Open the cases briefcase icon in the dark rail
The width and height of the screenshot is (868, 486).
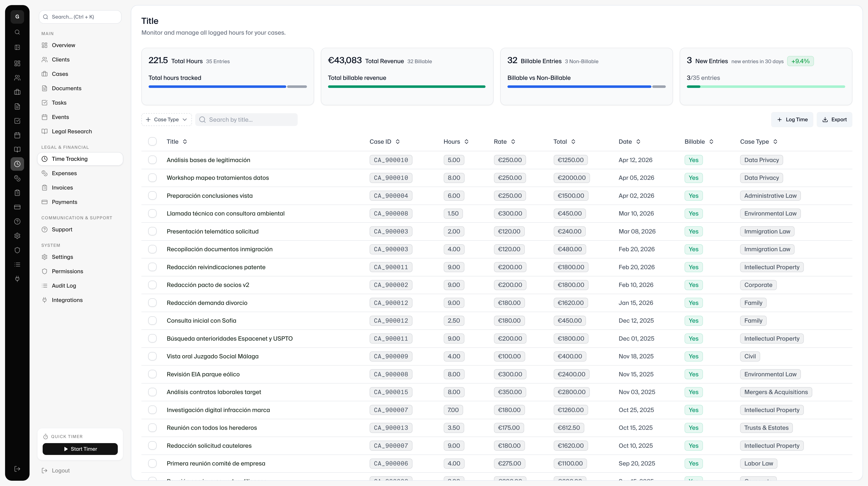point(17,92)
